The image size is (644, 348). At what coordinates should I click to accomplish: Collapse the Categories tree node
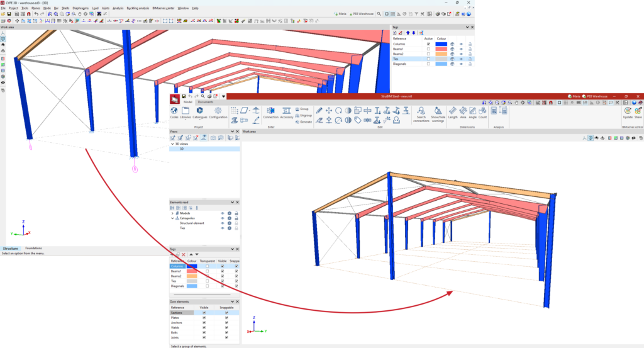pos(172,218)
